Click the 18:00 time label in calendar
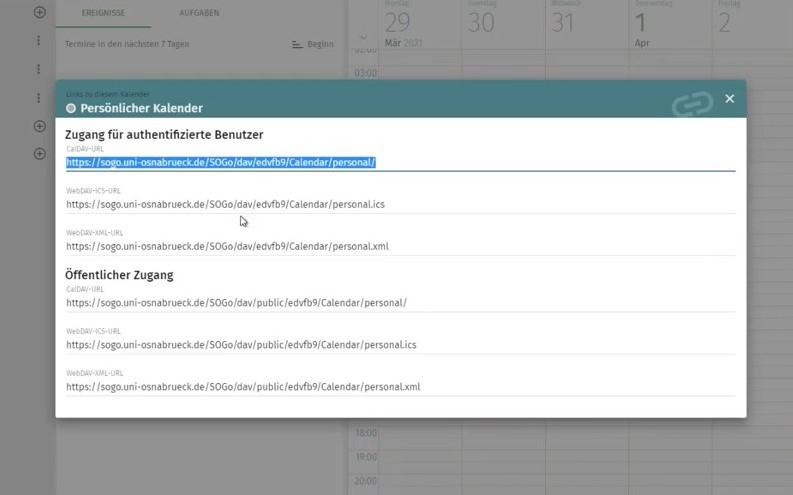This screenshot has height=495, width=793. coord(366,433)
